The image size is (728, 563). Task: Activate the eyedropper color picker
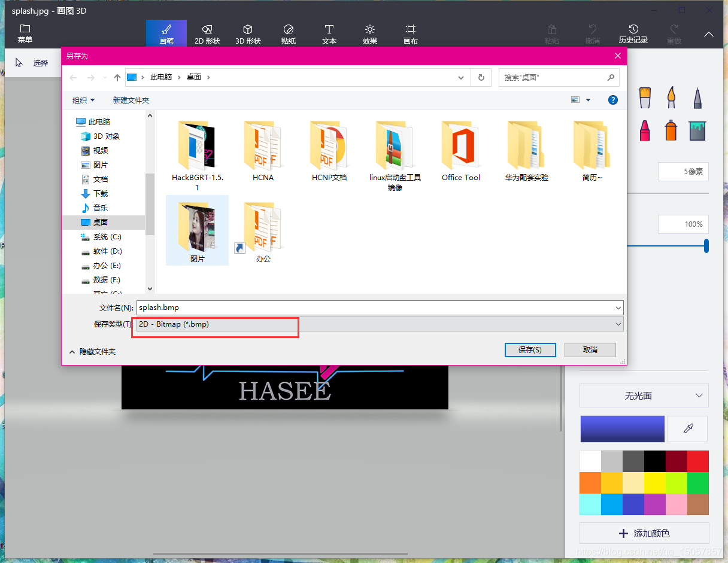click(687, 429)
